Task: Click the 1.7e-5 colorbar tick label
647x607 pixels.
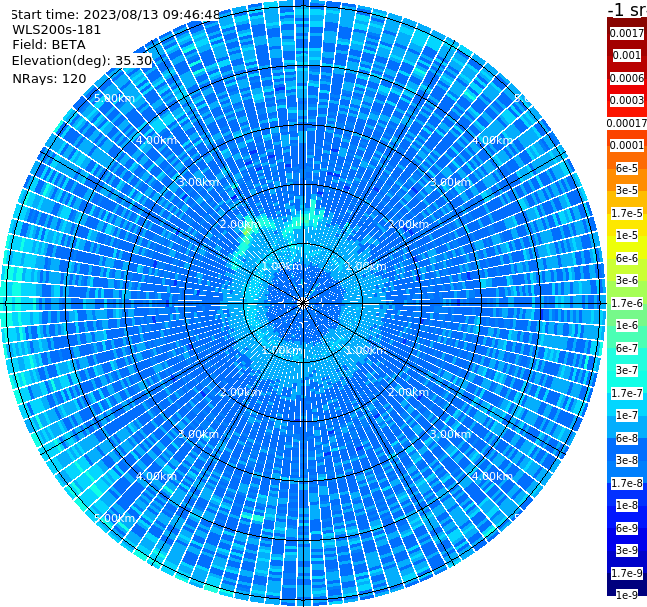Action: pyautogui.click(x=627, y=213)
